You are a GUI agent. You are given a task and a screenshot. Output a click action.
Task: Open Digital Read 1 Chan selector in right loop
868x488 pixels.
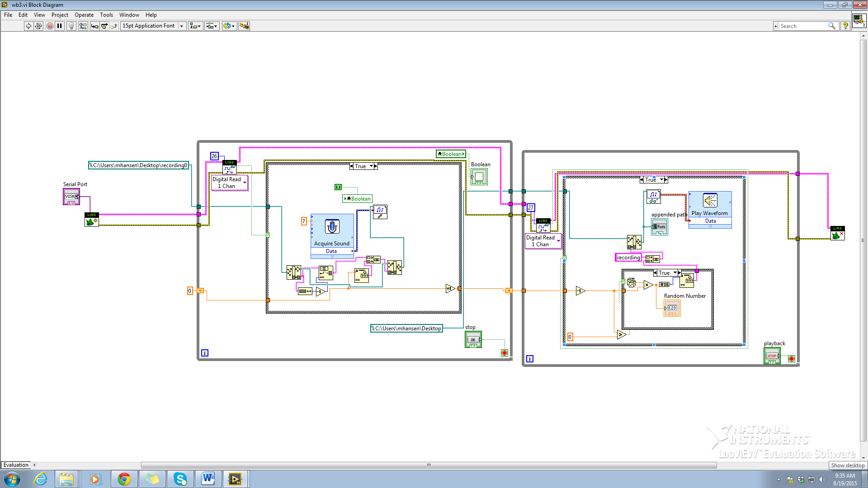(543, 241)
